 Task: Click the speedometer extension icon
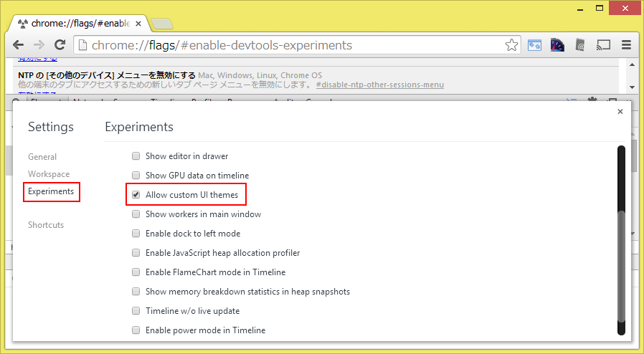[557, 44]
